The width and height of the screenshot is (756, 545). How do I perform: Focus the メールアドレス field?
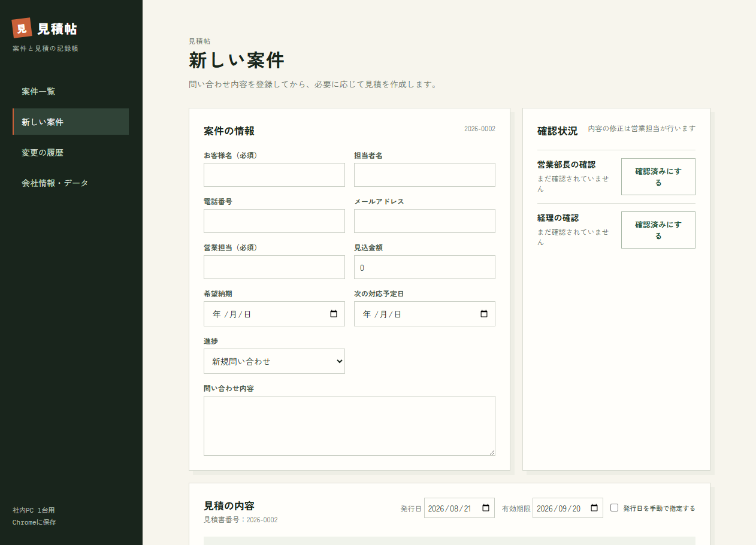point(425,221)
